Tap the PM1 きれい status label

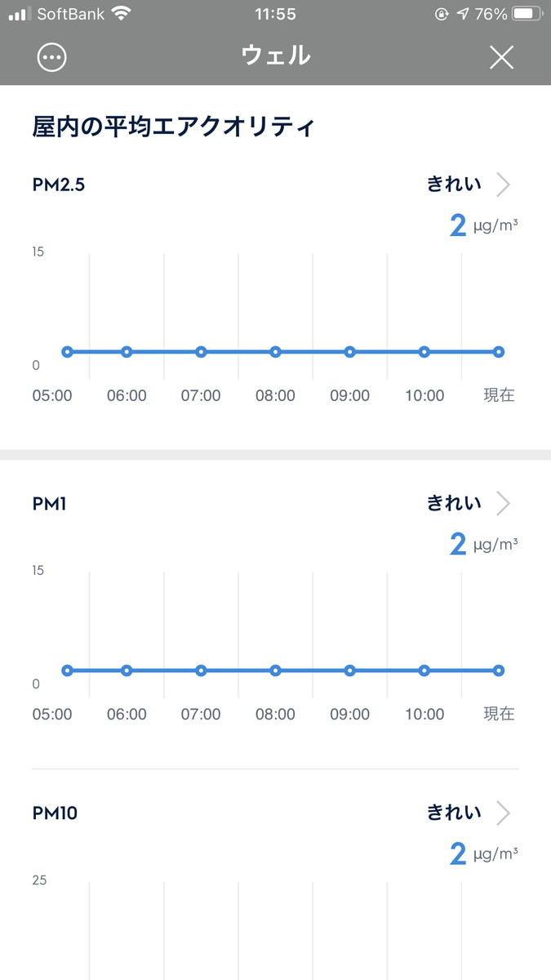(x=454, y=503)
